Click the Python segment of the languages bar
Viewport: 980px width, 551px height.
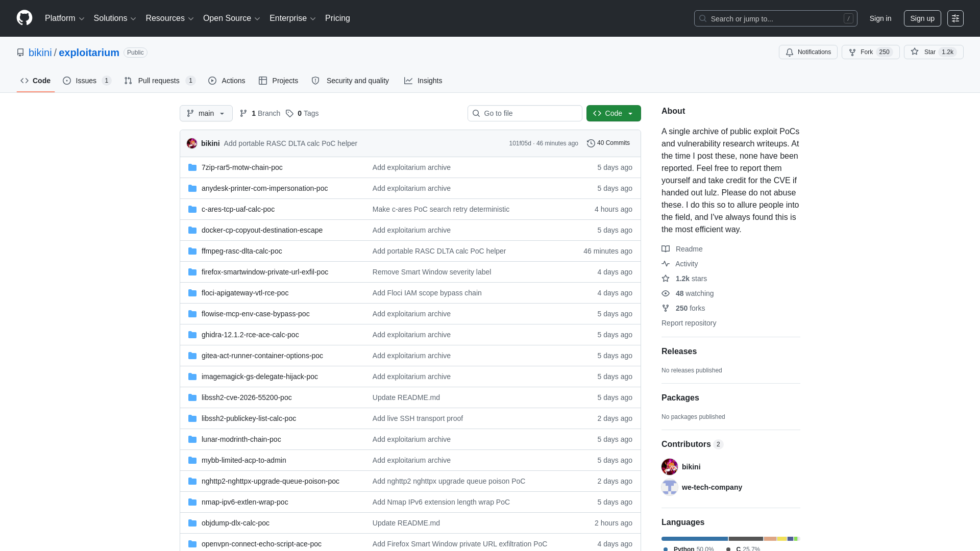(x=695, y=539)
